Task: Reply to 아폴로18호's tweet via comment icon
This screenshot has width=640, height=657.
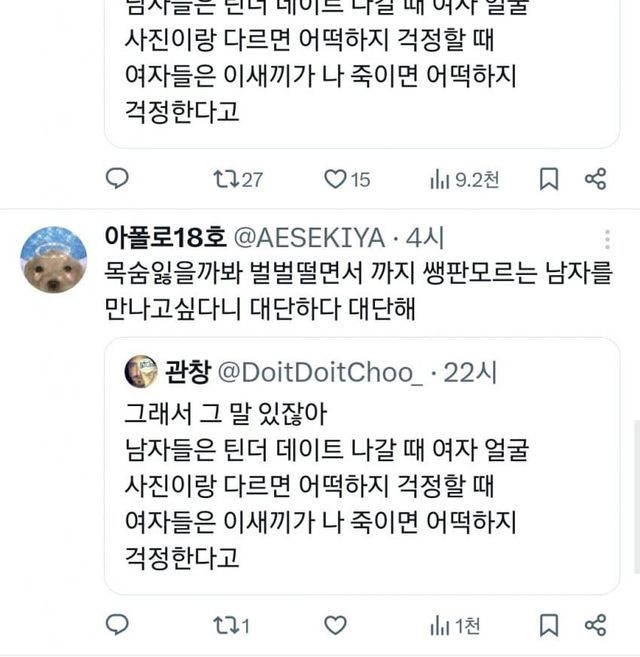Action: [117, 626]
